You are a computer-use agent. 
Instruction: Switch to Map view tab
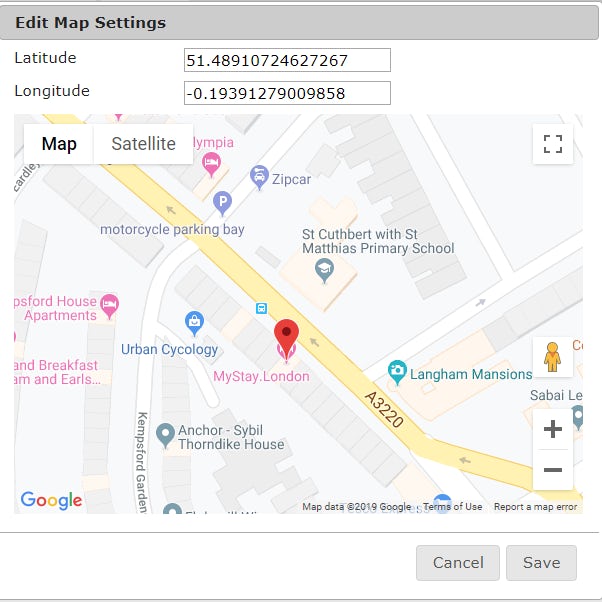point(59,144)
